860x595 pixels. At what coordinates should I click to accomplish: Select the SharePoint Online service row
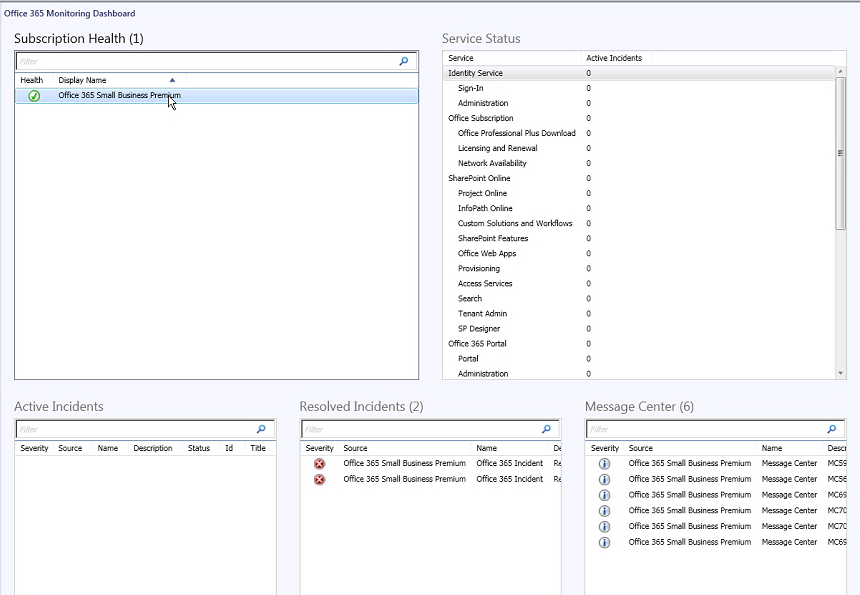click(x=639, y=179)
